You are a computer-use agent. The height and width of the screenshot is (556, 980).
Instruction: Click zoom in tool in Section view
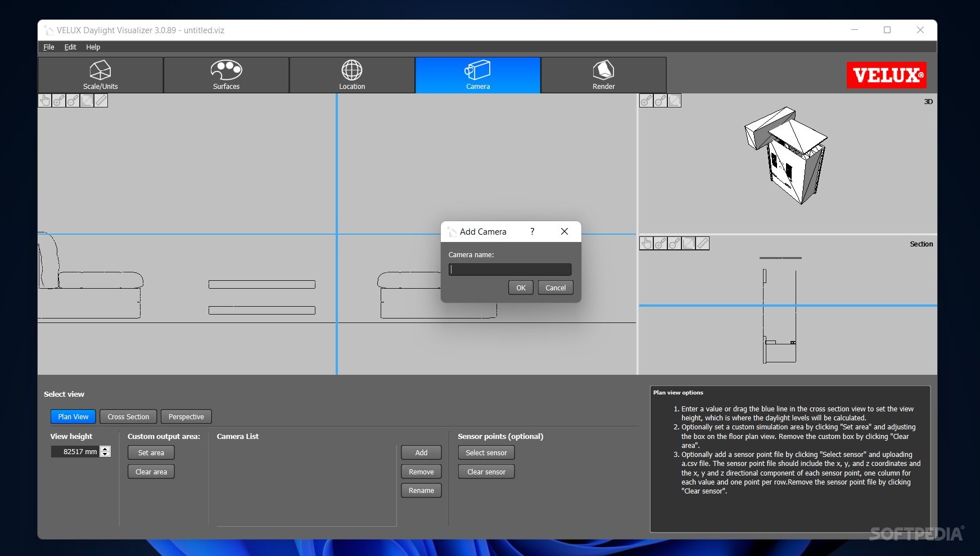pos(661,243)
